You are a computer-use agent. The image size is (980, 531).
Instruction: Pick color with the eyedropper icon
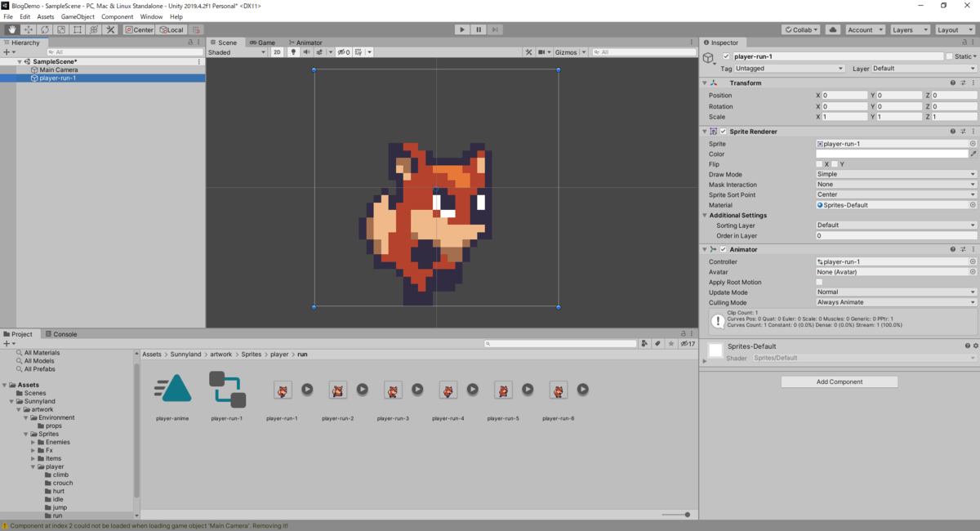[973, 154]
